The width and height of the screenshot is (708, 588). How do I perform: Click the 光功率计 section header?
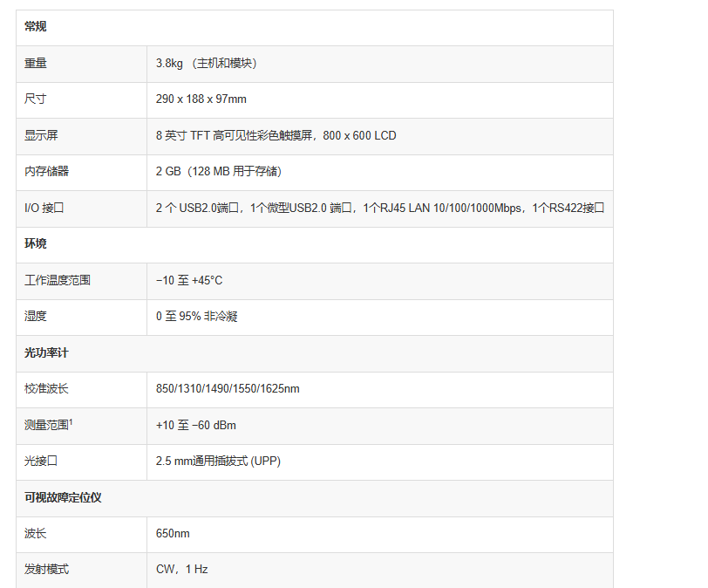click(x=46, y=352)
